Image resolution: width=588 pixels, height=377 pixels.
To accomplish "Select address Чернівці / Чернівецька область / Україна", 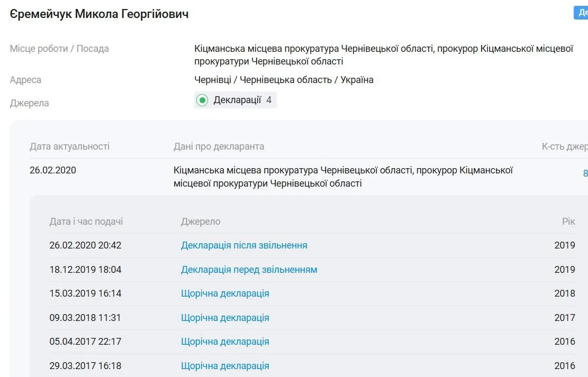I will [x=284, y=80].
